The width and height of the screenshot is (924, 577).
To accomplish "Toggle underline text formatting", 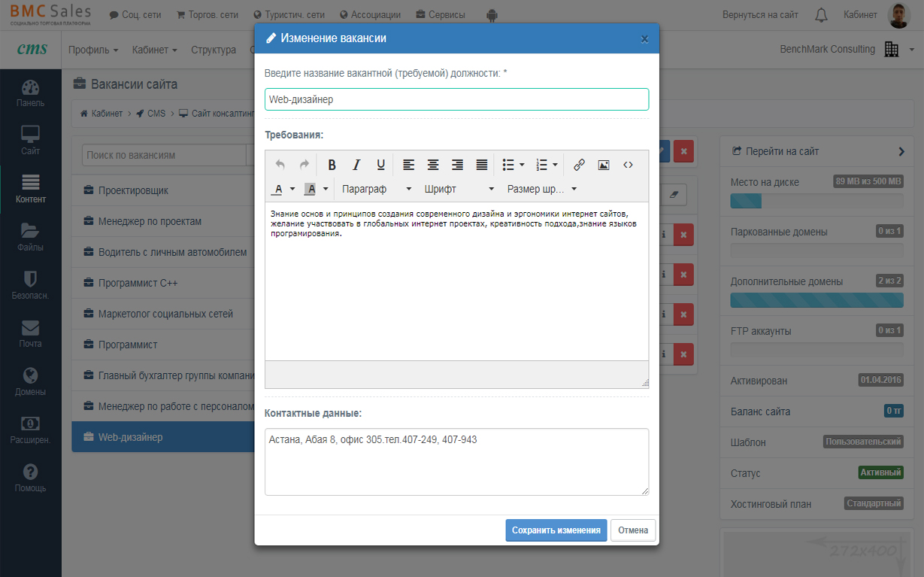I will tap(380, 165).
